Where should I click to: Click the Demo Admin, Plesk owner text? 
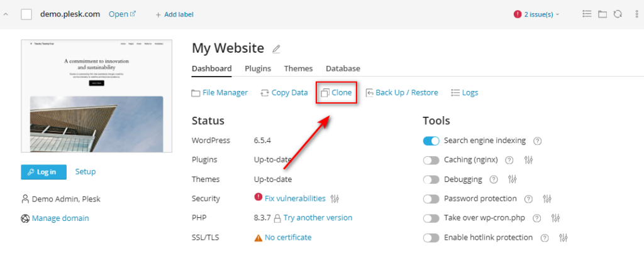tap(66, 199)
